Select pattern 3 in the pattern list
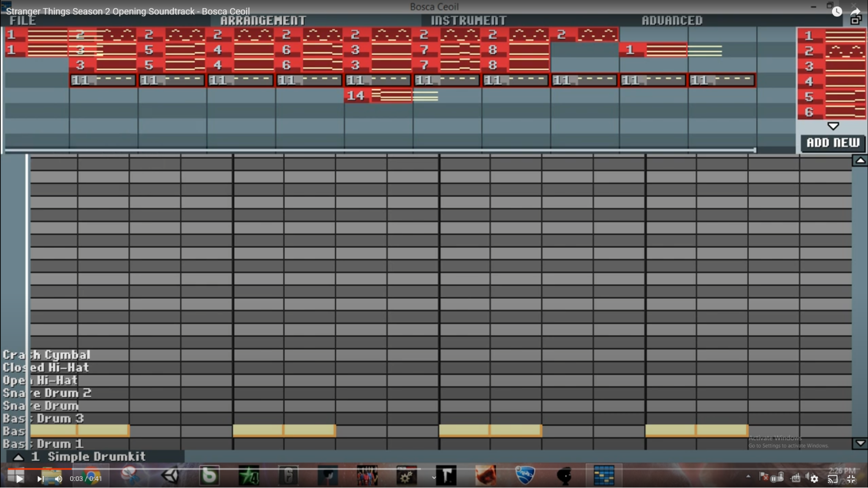 coord(832,66)
